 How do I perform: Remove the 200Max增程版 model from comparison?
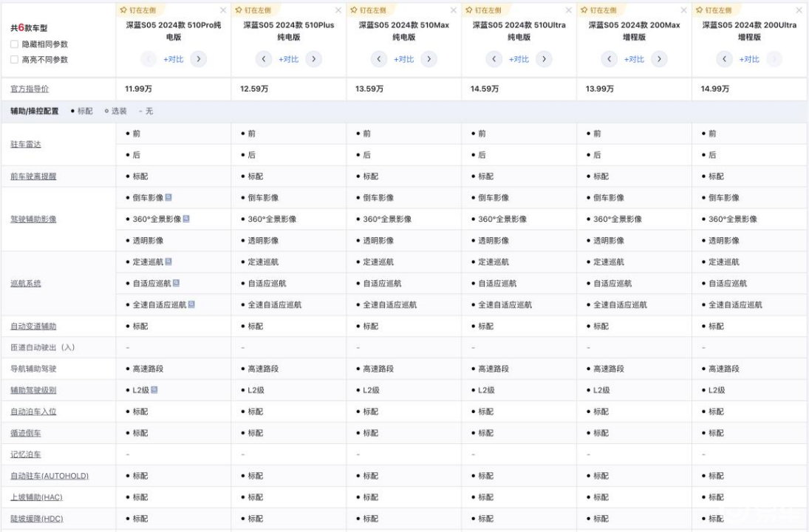[x=683, y=10]
